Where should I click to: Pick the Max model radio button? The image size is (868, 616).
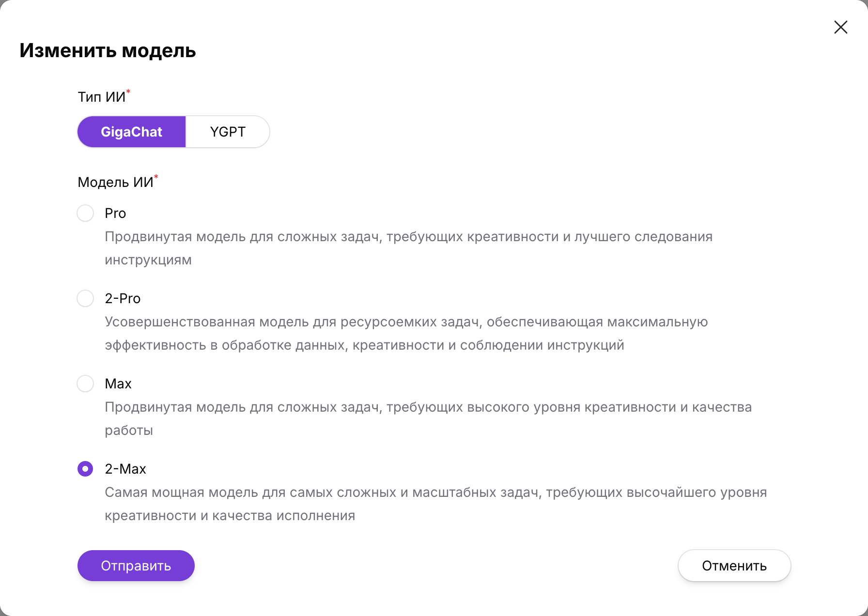pos(85,384)
